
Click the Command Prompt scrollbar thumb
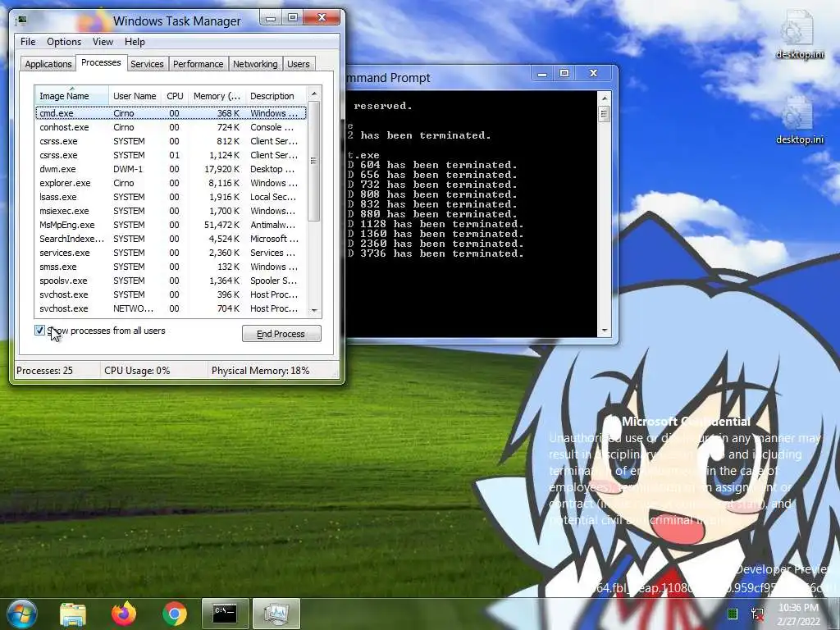pyautogui.click(x=605, y=114)
